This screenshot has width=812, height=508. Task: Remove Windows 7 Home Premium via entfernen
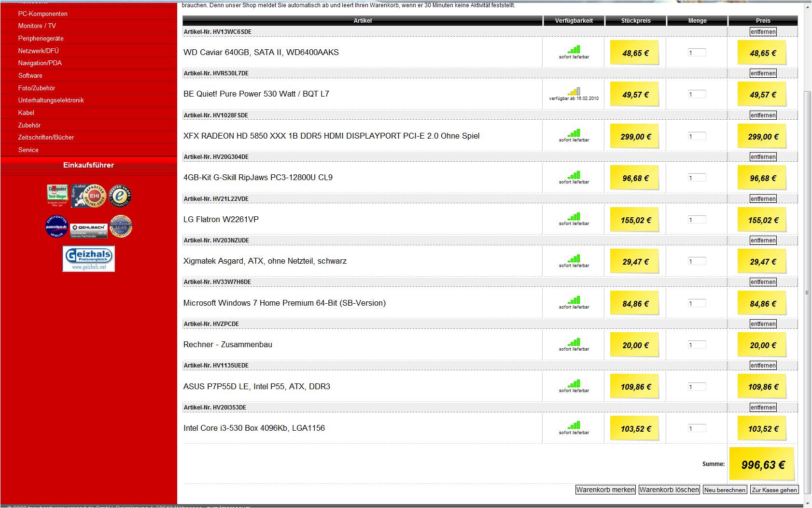[x=763, y=282]
